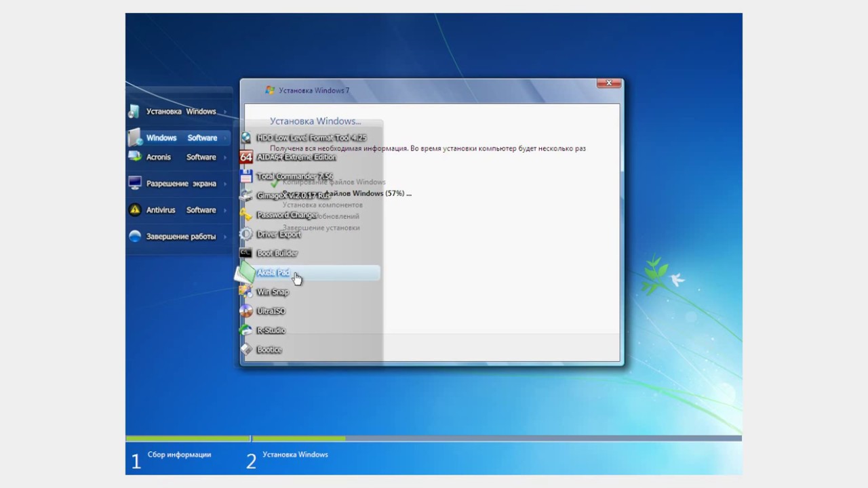Click the Завершение работы globe icon
Image resolution: width=868 pixels, height=488 pixels.
[x=134, y=236]
